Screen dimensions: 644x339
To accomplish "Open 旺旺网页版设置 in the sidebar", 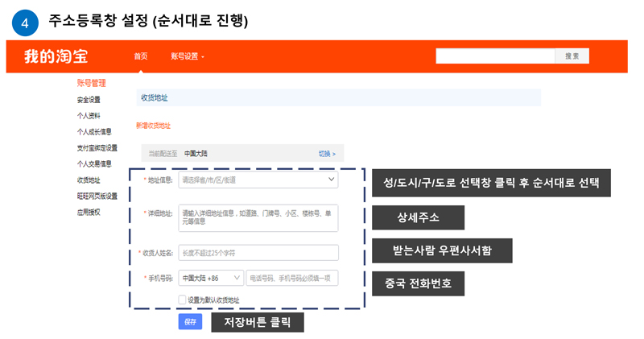I will pos(97,196).
